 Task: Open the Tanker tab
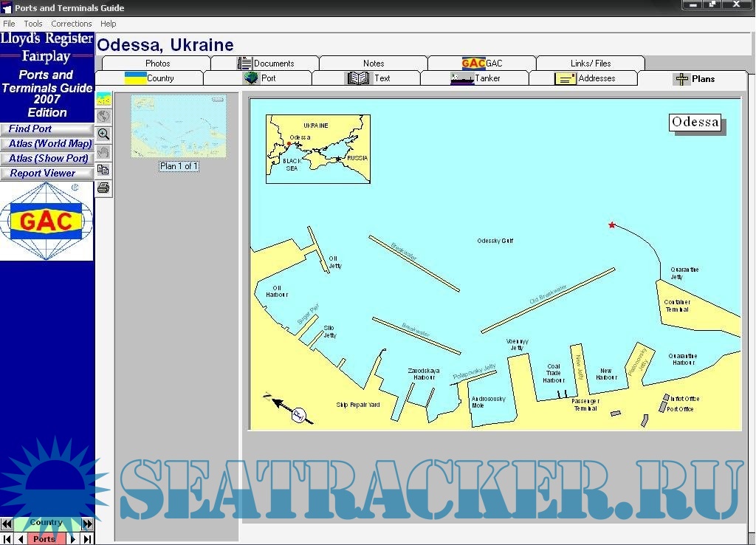coord(475,78)
